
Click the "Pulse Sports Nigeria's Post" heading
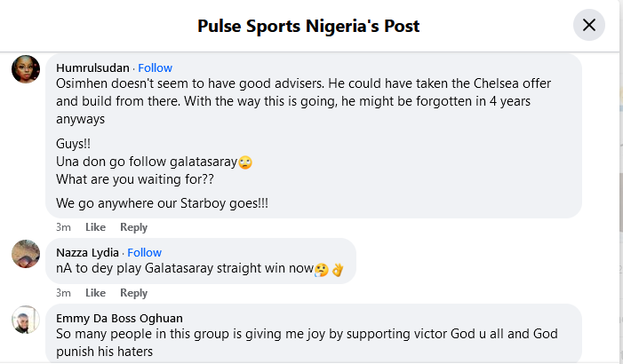(308, 26)
